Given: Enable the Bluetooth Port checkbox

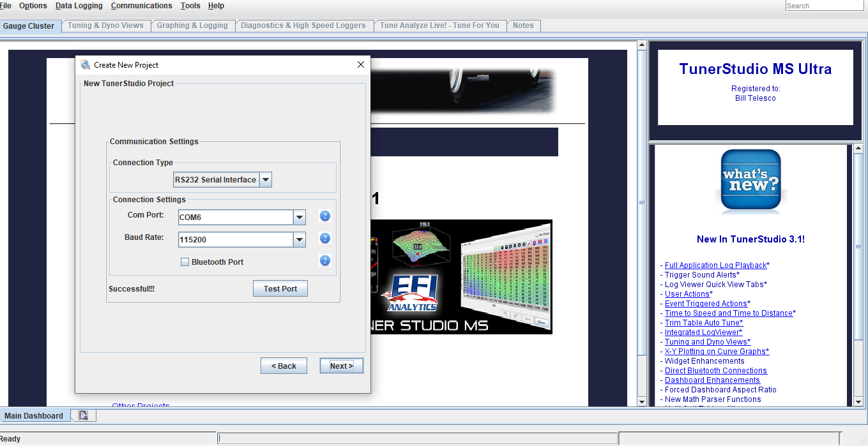Looking at the screenshot, I should [185, 262].
